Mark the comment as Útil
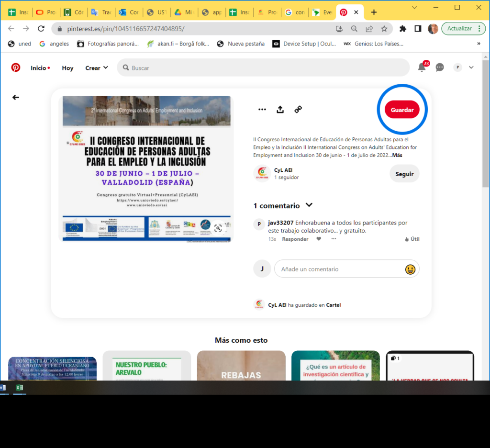 [x=412, y=239]
